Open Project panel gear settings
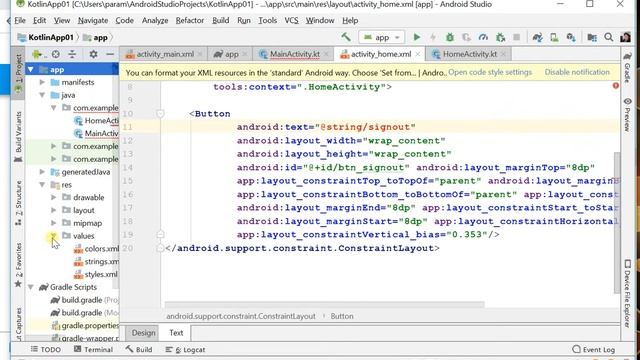Image resolution: width=640 pixels, height=360 pixels. click(x=93, y=54)
